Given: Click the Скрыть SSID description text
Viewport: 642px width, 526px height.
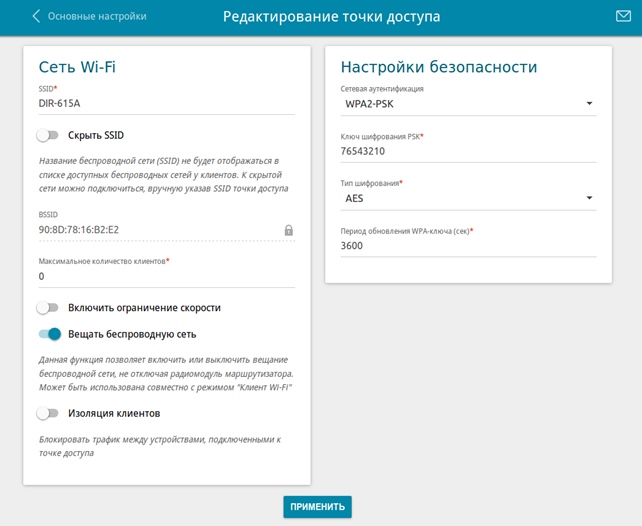Looking at the screenshot, I should tap(164, 174).
